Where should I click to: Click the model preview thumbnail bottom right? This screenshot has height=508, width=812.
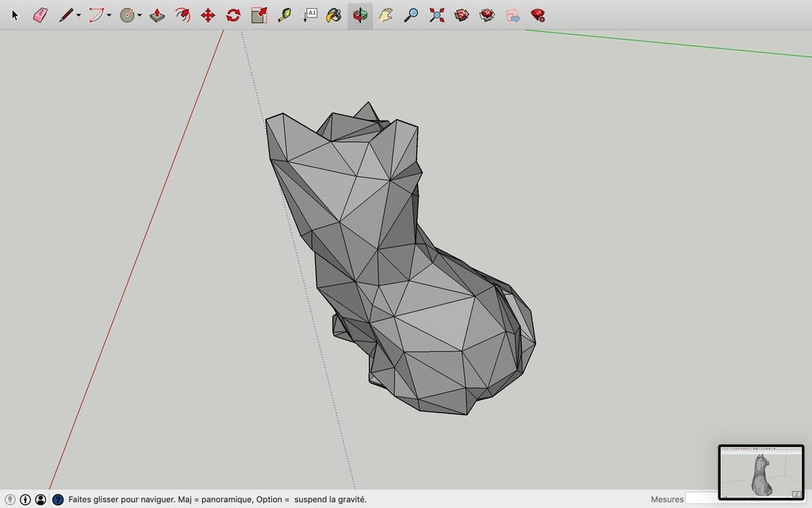point(761,472)
